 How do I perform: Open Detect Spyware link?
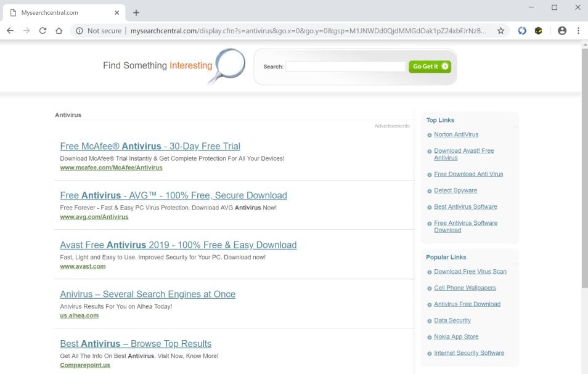click(455, 190)
